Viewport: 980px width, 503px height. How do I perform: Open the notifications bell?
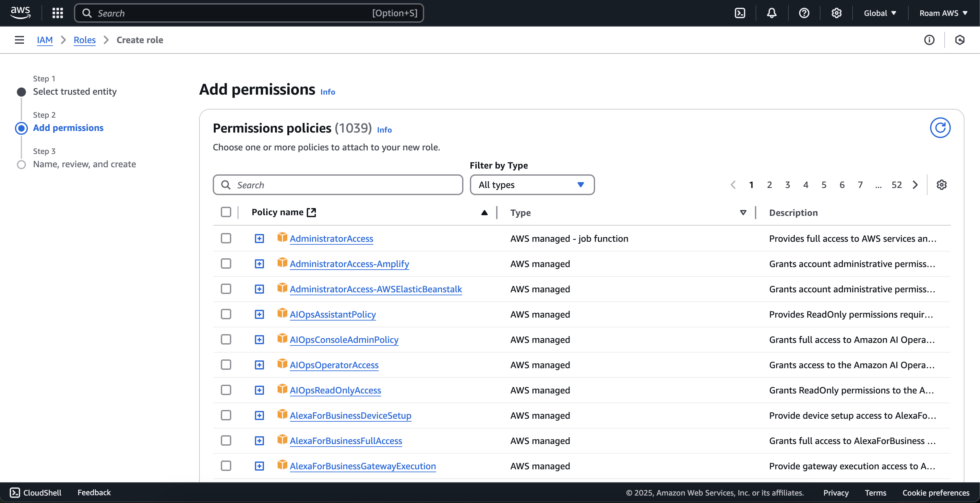(771, 13)
